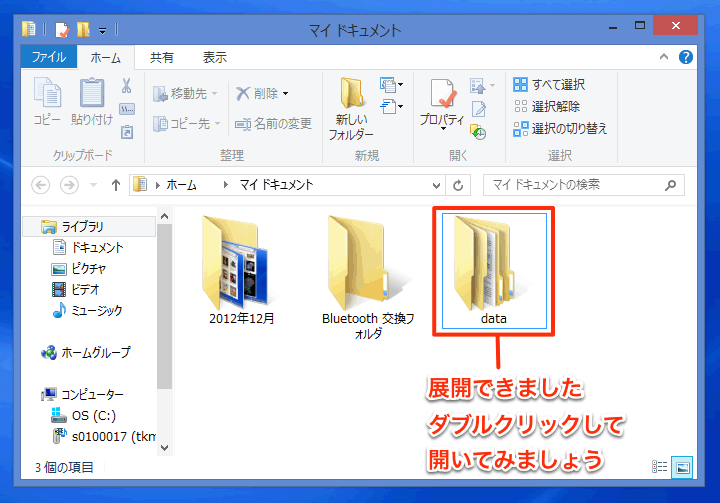Click マイ ドキュメント in address bar

[x=276, y=185]
